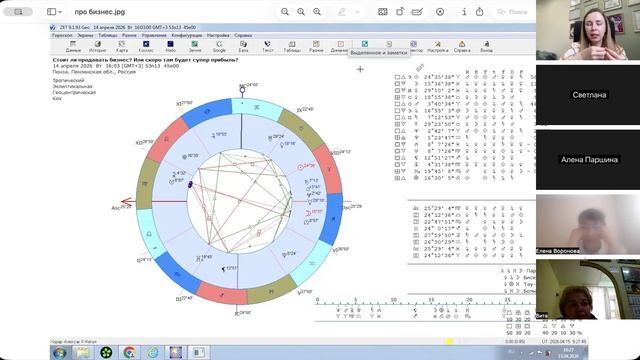This screenshot has width=640, height=360.
Task: Click the Настройка toolbar icon with tools
Action: click(438, 46)
